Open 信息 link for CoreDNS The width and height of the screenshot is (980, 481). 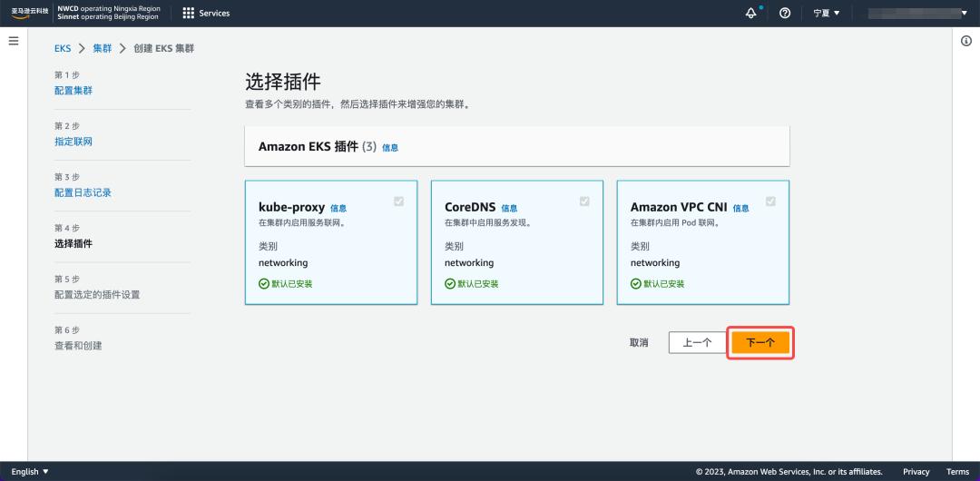(x=509, y=209)
